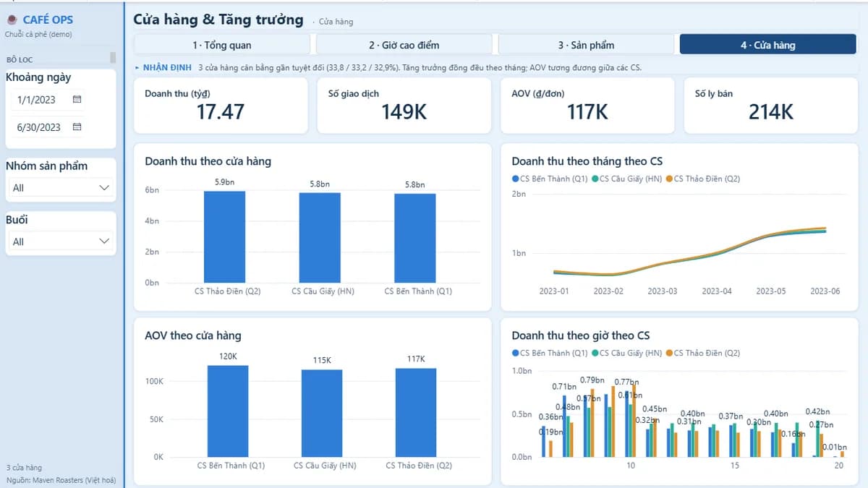Expand the Nhóm sản phẩm dropdown
868x488 pixels.
61,187
